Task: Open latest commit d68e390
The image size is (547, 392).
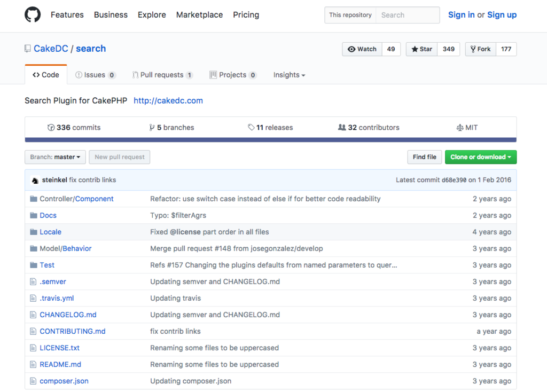Action: coord(454,180)
